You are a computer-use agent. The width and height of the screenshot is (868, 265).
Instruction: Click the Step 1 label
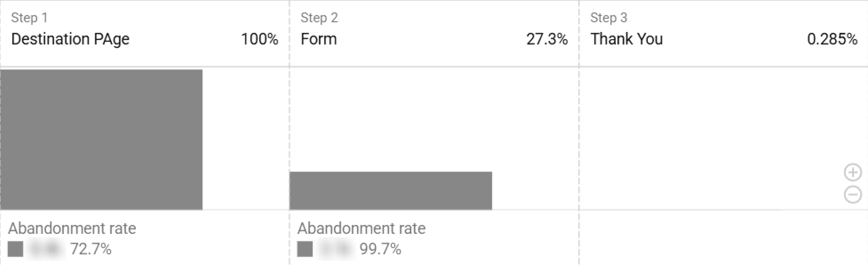pos(29,18)
